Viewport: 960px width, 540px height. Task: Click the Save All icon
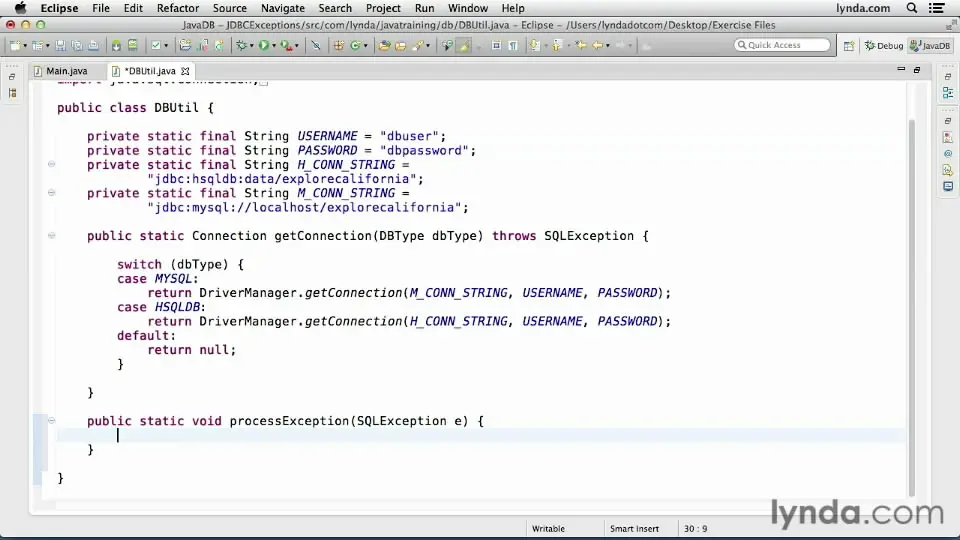point(77,45)
